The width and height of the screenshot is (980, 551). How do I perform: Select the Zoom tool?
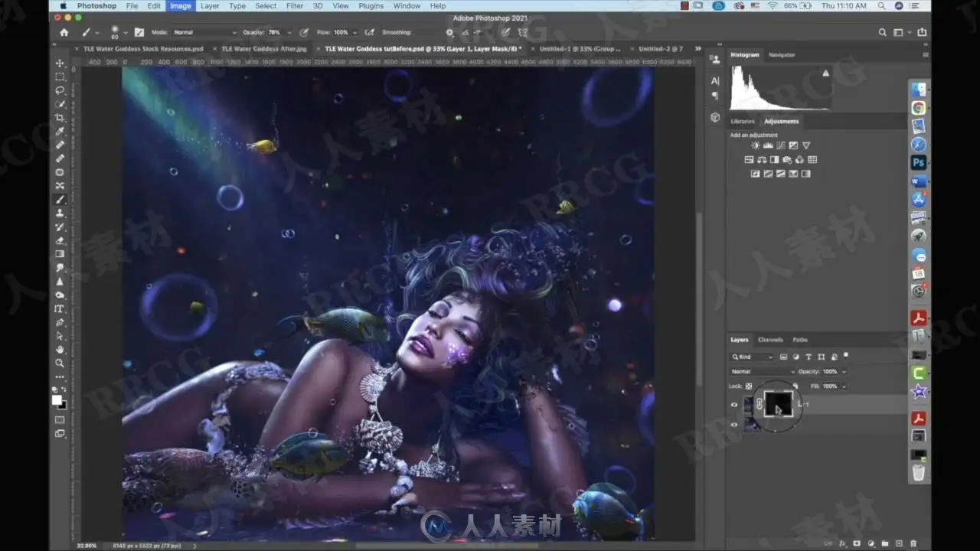click(60, 364)
